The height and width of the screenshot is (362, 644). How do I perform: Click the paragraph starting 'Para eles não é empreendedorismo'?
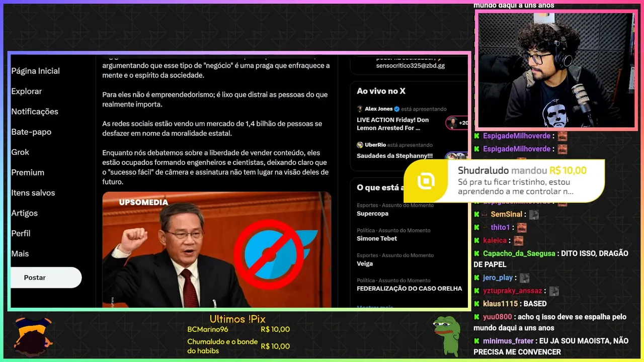(x=215, y=100)
